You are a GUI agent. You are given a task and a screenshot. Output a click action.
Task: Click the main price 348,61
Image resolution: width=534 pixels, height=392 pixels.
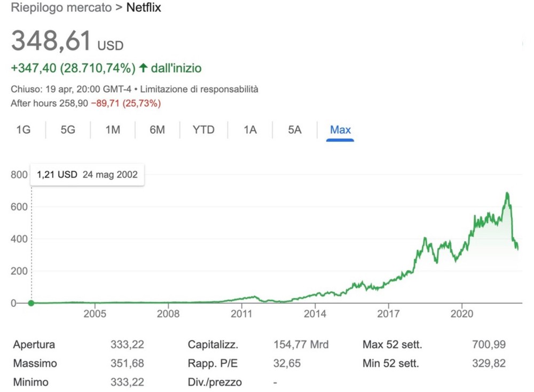[x=51, y=41]
